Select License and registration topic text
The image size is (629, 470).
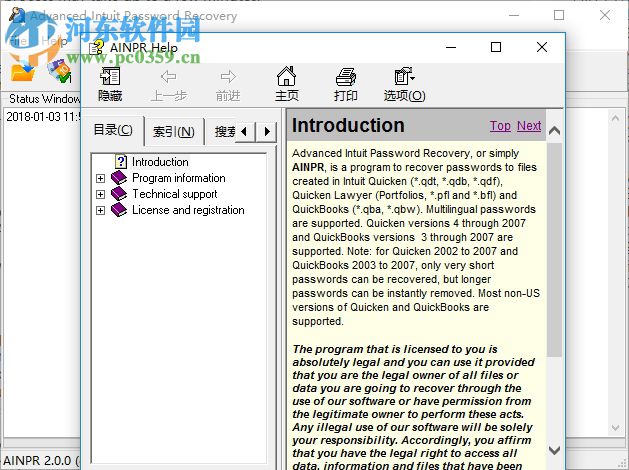click(188, 210)
